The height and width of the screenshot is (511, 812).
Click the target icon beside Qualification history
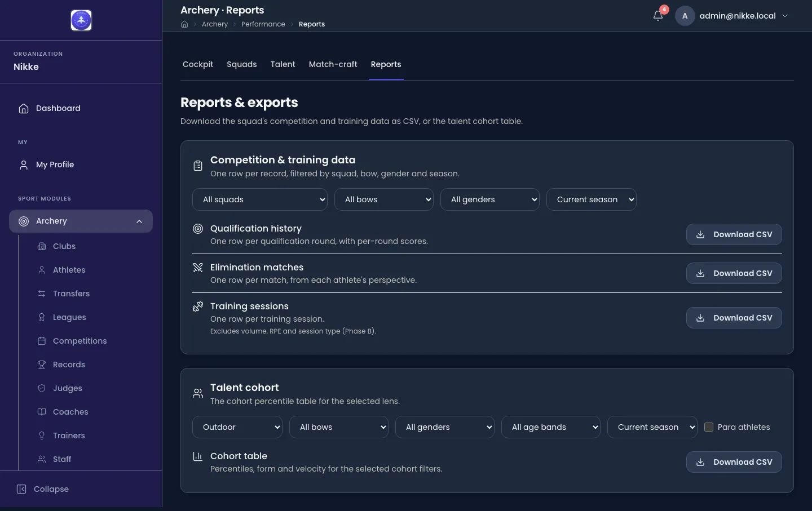click(x=198, y=229)
